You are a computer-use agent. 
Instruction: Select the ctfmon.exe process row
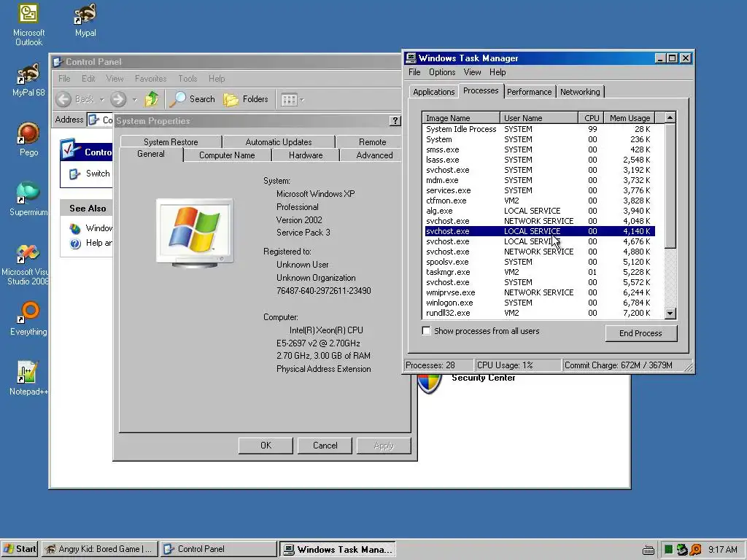point(539,201)
